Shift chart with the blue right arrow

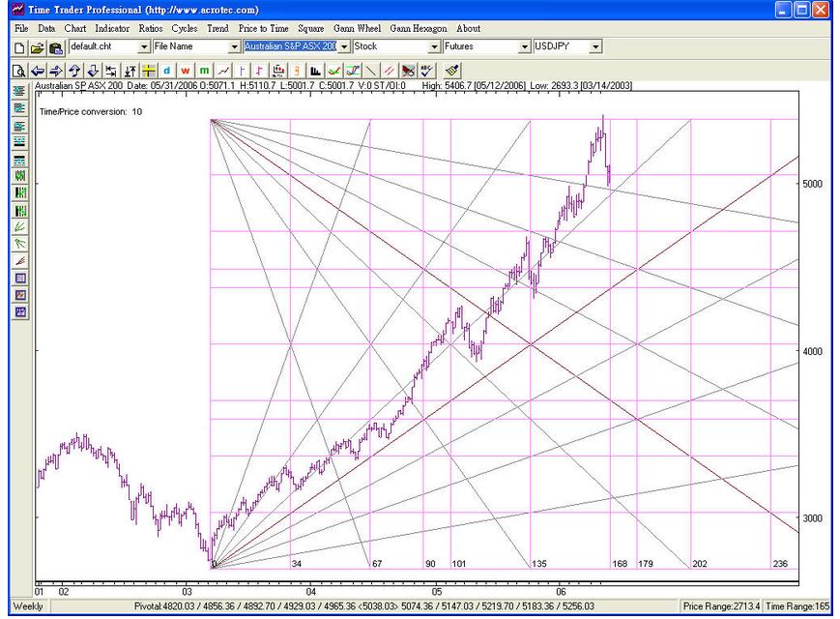pos(56,71)
